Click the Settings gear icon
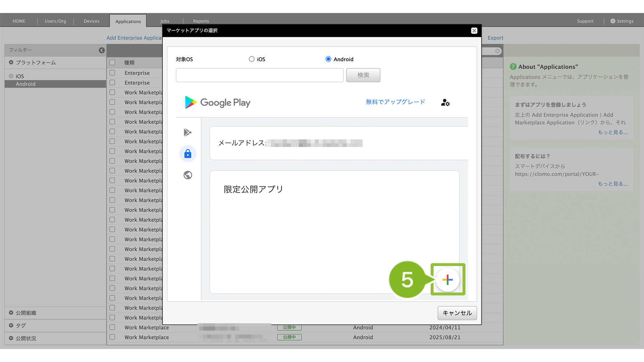Viewport: 644px width, 362px height. coord(612,21)
